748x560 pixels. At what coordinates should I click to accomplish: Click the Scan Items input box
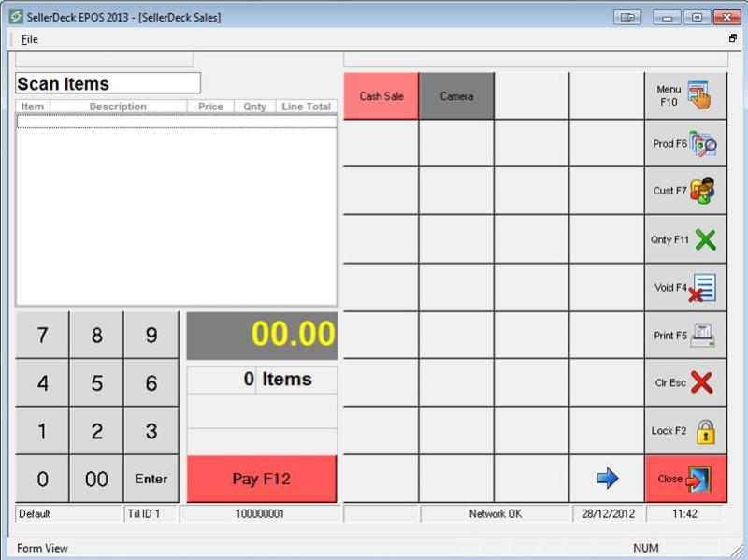tap(108, 83)
